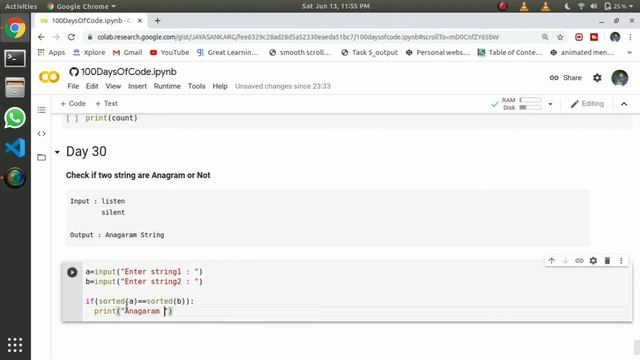The height and width of the screenshot is (360, 640).
Task: Open system volume indicator in top bar
Action: click(x=594, y=6)
